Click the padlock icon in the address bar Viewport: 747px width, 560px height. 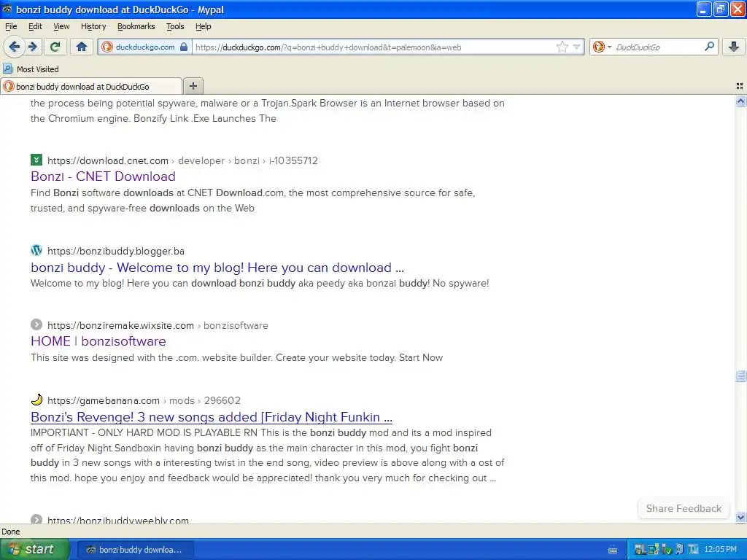click(x=184, y=47)
